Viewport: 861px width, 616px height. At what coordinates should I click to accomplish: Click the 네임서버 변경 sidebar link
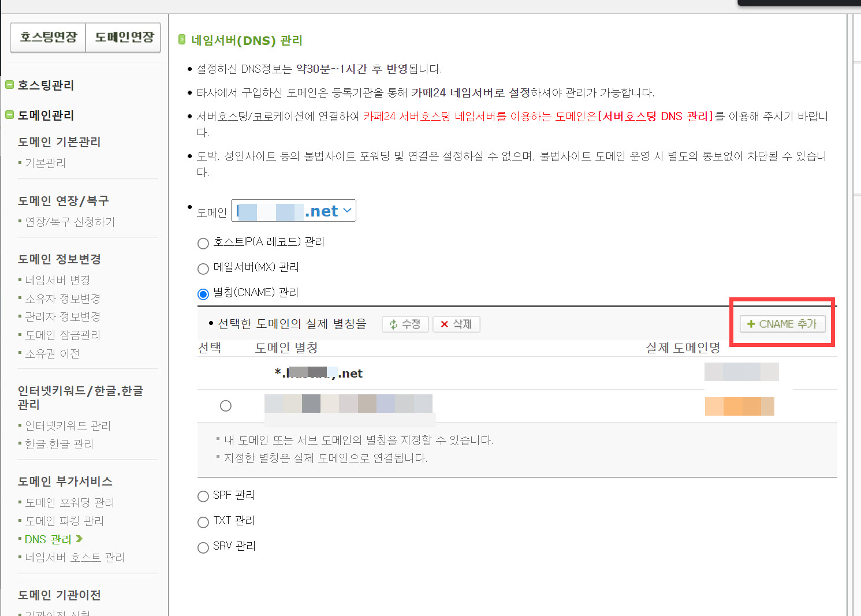tap(57, 280)
